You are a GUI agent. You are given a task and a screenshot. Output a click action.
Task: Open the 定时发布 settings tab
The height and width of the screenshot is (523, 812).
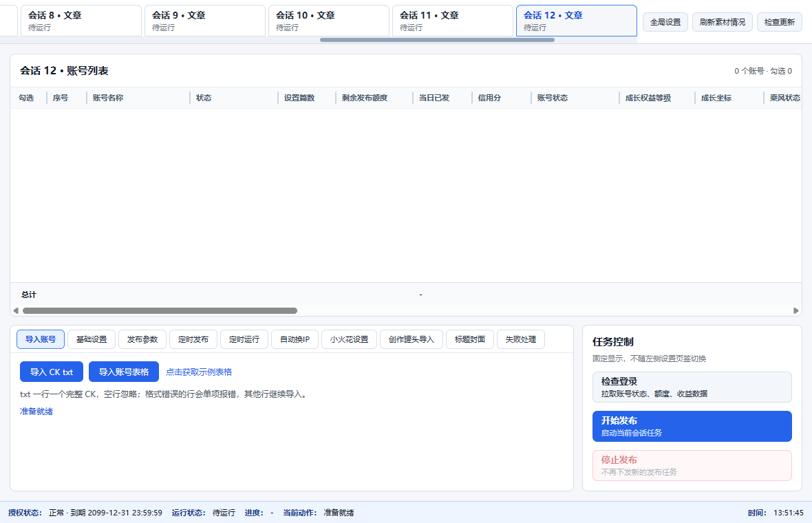tap(193, 339)
